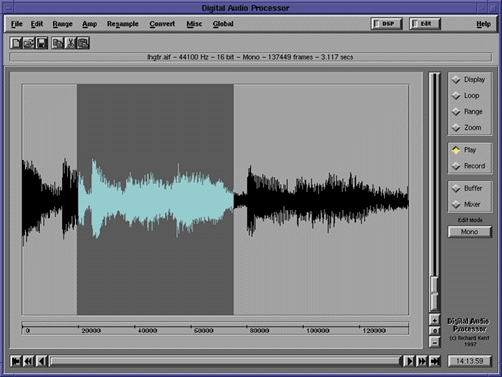Image resolution: width=502 pixels, height=377 pixels.
Task: Click the vertical zoom slider handle
Action: [x=434, y=294]
